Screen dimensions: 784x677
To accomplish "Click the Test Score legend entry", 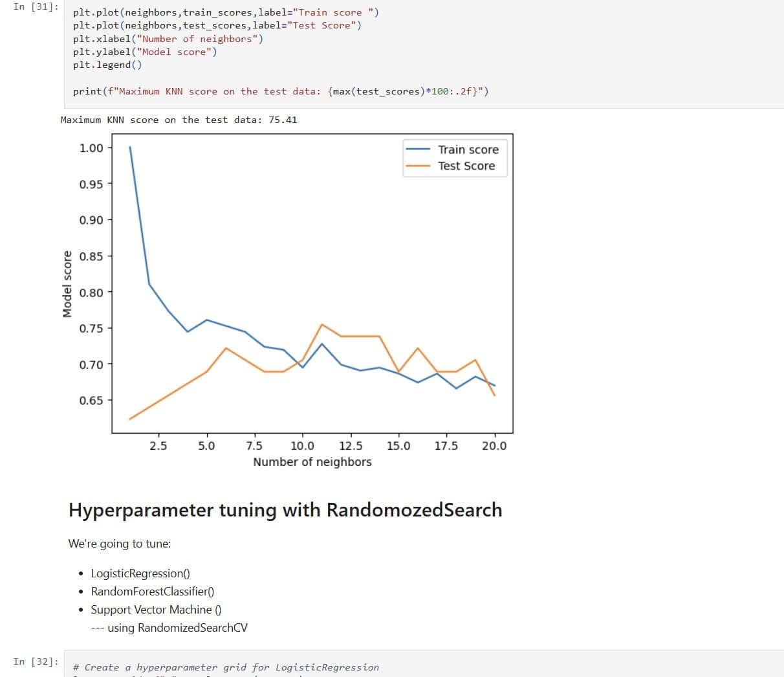I will pyautogui.click(x=464, y=166).
